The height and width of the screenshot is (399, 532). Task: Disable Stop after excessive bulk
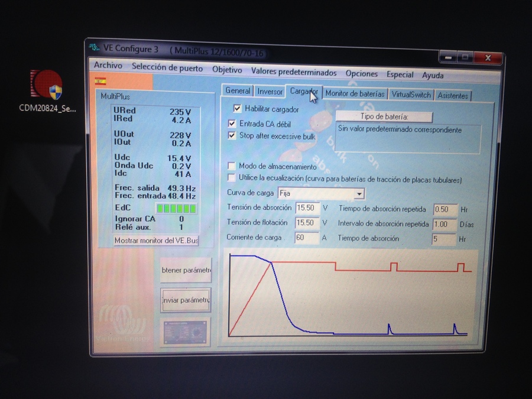coord(232,136)
